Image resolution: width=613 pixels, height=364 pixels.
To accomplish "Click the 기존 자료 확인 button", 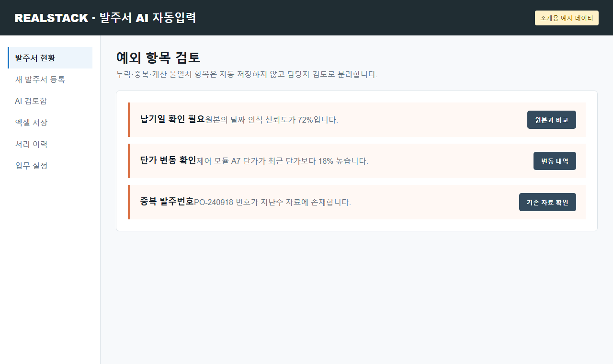I will (547, 202).
